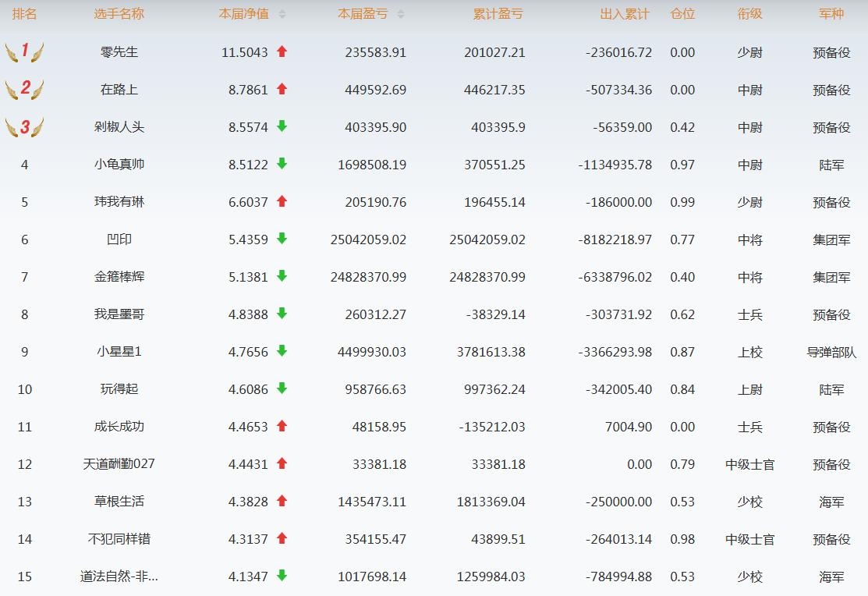
Task: Open player 小龟真帅's profile
Action: (119, 165)
